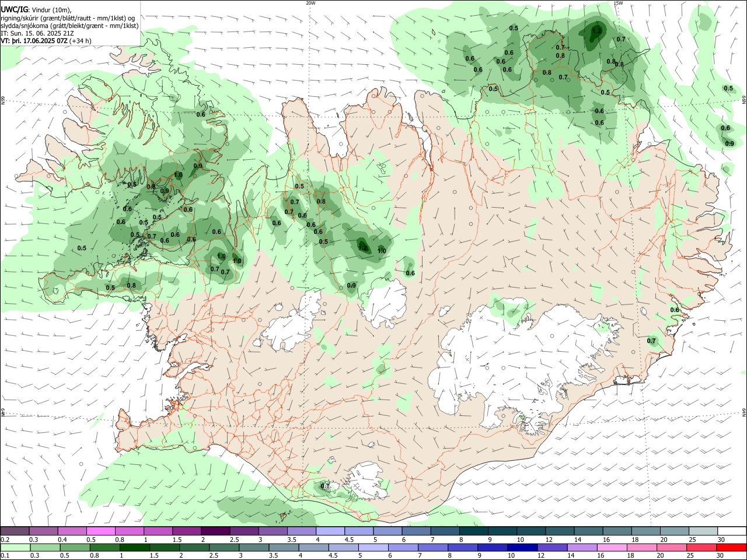The image size is (747, 560).
Task: Pick the darkest purple 2–2.5 snow legend swatch
Action: tap(215, 531)
